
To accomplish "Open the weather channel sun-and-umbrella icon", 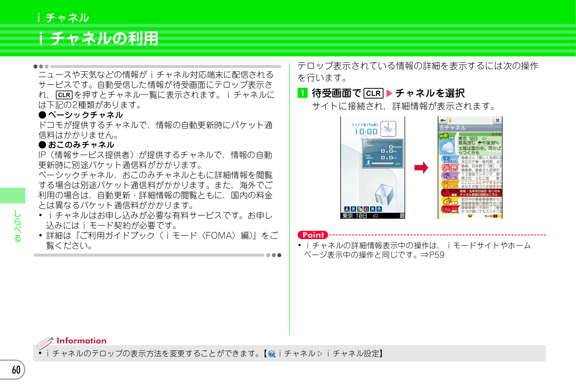I will (446, 136).
